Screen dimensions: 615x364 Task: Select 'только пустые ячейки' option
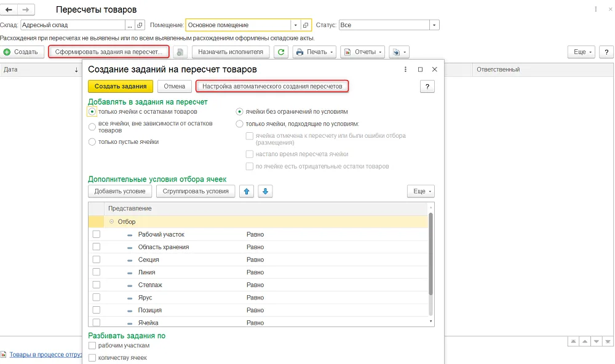click(92, 142)
